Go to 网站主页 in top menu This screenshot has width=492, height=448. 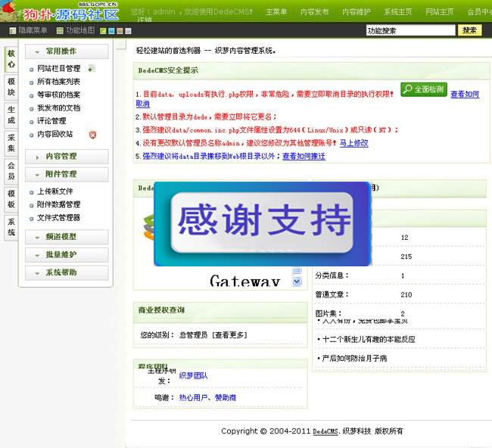pos(440,12)
